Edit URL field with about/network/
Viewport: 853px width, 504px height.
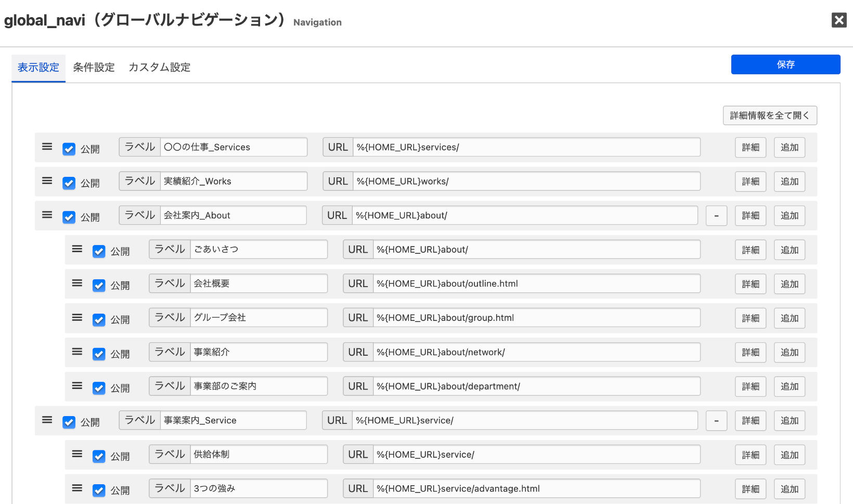[536, 352]
